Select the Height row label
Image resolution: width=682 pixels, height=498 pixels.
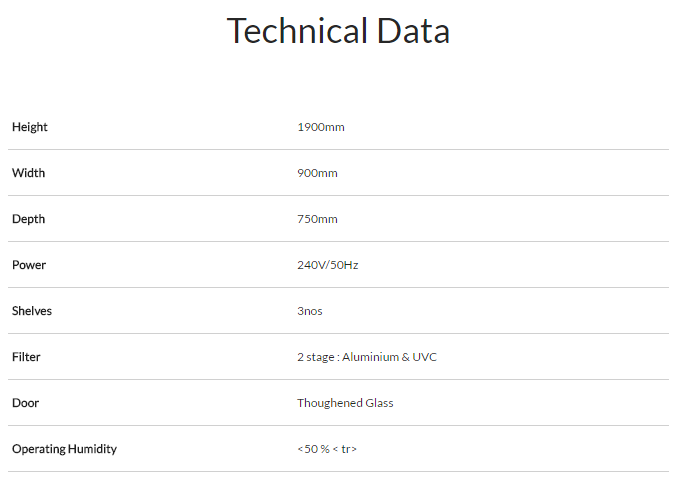click(x=30, y=127)
